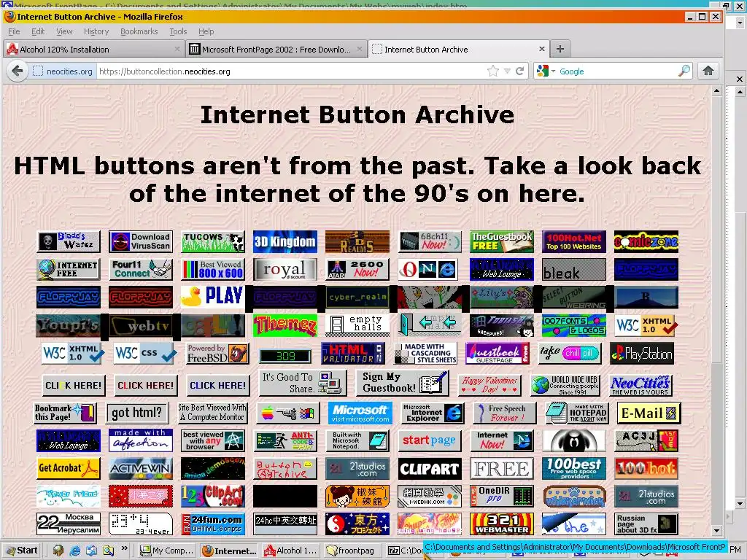Click Microsoft visit microsoft.com button
Image resolution: width=747 pixels, height=560 pixels.
click(x=360, y=413)
